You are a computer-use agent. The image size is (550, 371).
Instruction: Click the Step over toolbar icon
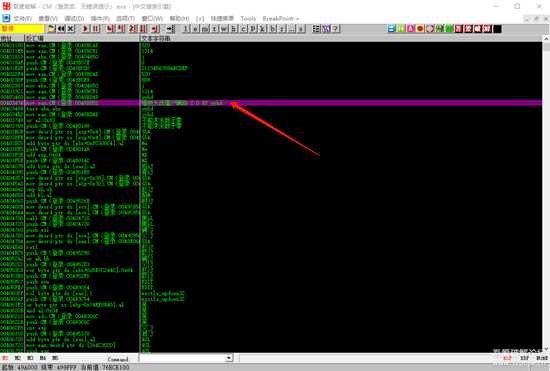(120, 29)
